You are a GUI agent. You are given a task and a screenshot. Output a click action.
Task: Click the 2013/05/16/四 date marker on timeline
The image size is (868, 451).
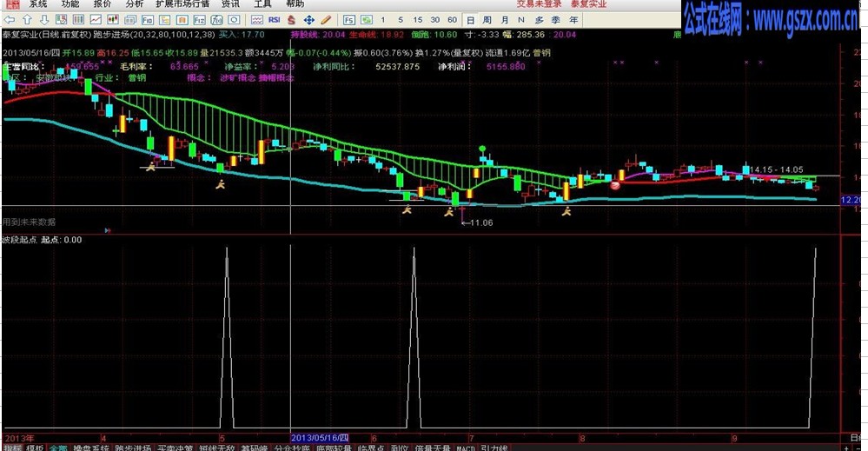(x=321, y=438)
